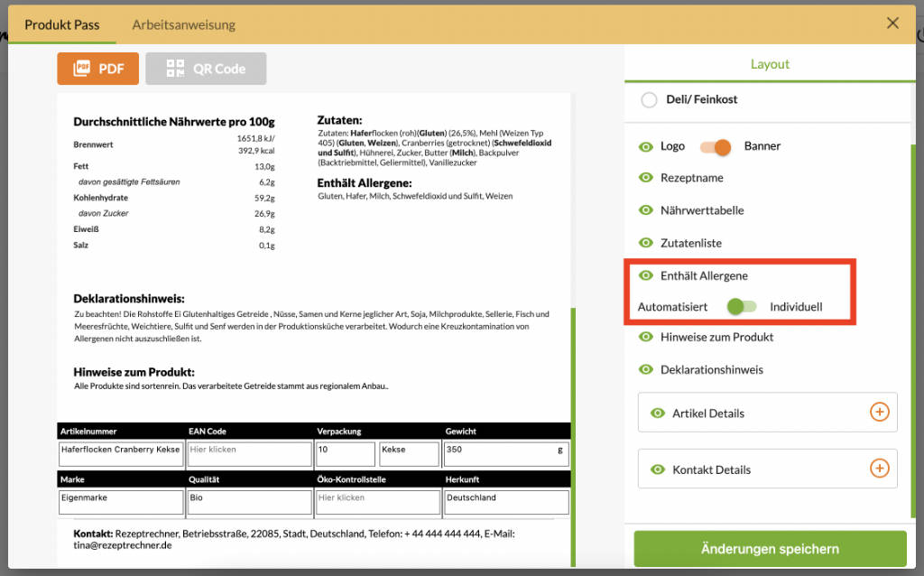Click the PDF export button
The height and width of the screenshot is (576, 924).
(x=97, y=69)
